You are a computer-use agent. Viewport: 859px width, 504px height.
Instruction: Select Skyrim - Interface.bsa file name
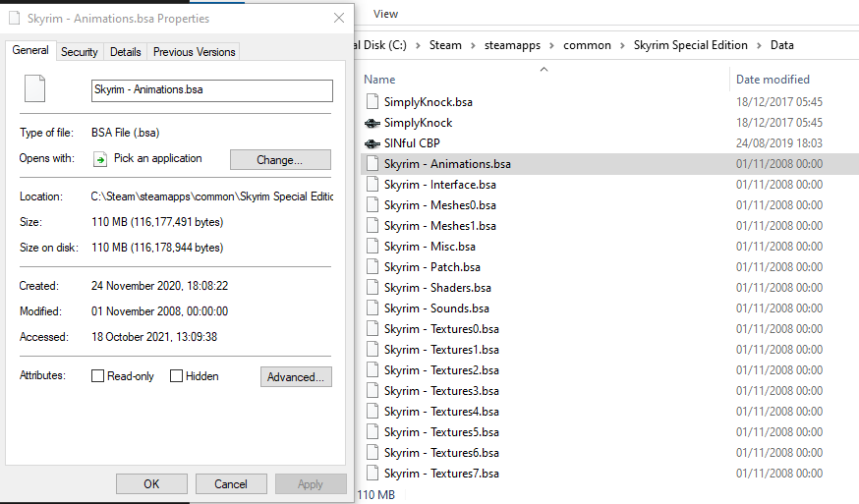[440, 185]
